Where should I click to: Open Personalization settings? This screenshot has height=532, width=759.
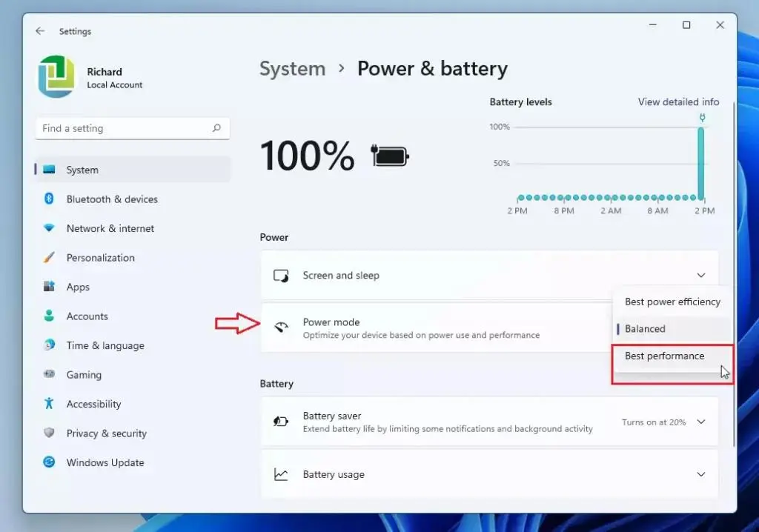point(133,258)
